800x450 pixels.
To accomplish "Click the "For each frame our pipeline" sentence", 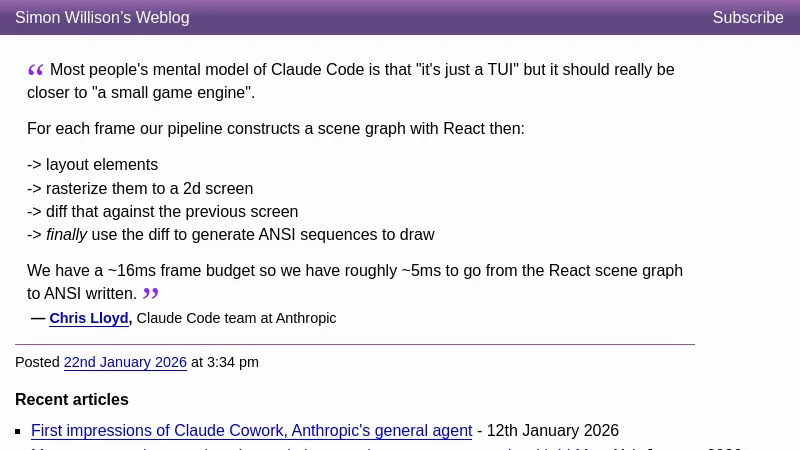I will coord(275,129).
